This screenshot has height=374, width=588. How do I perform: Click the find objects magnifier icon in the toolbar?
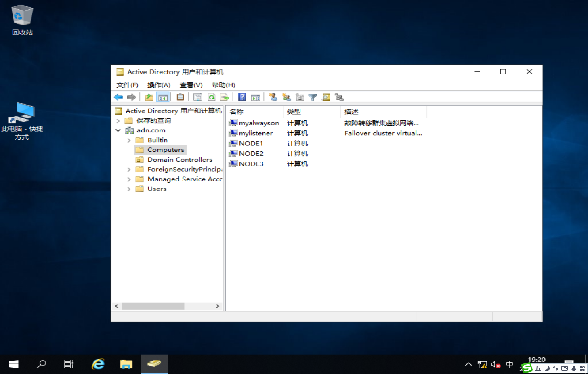(326, 97)
